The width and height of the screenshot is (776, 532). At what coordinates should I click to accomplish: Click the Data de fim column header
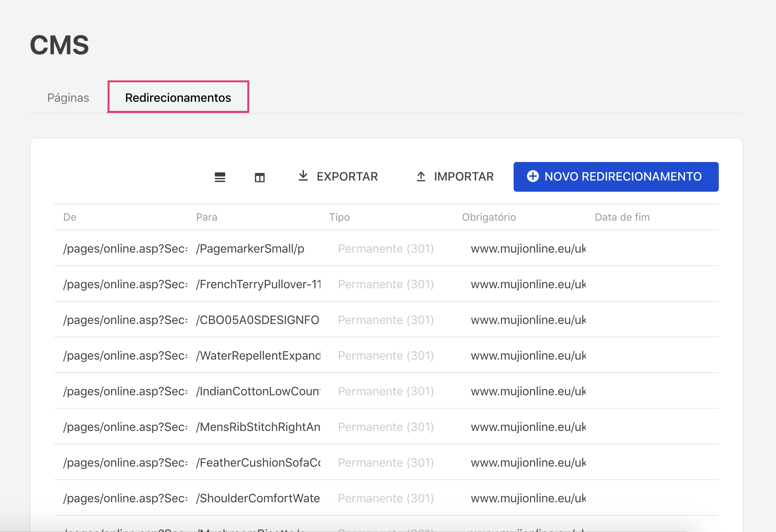coord(622,217)
